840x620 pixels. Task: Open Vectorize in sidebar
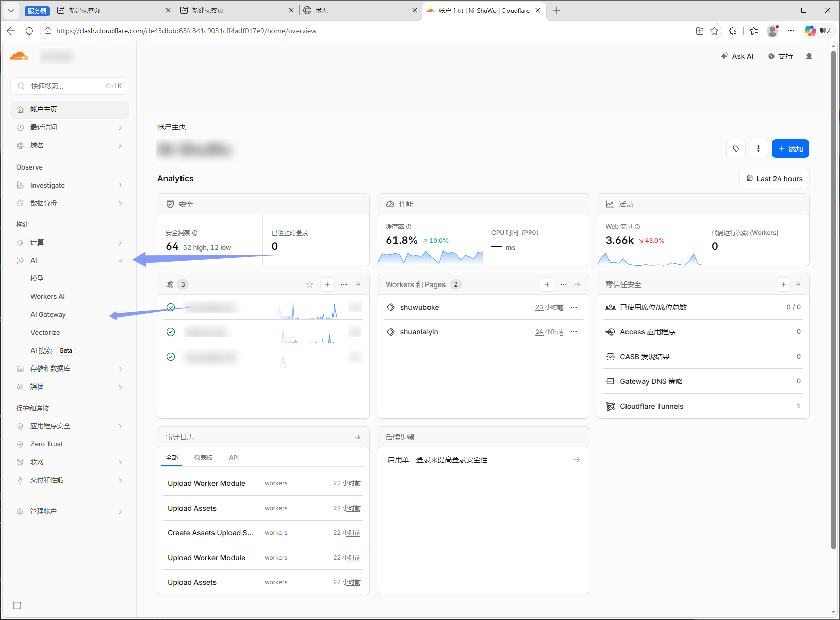click(x=45, y=332)
